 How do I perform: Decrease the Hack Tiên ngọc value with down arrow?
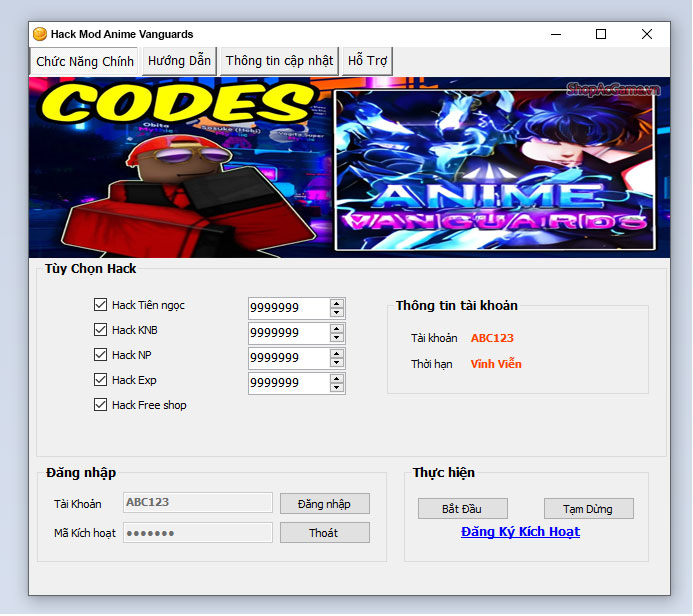(x=337, y=312)
